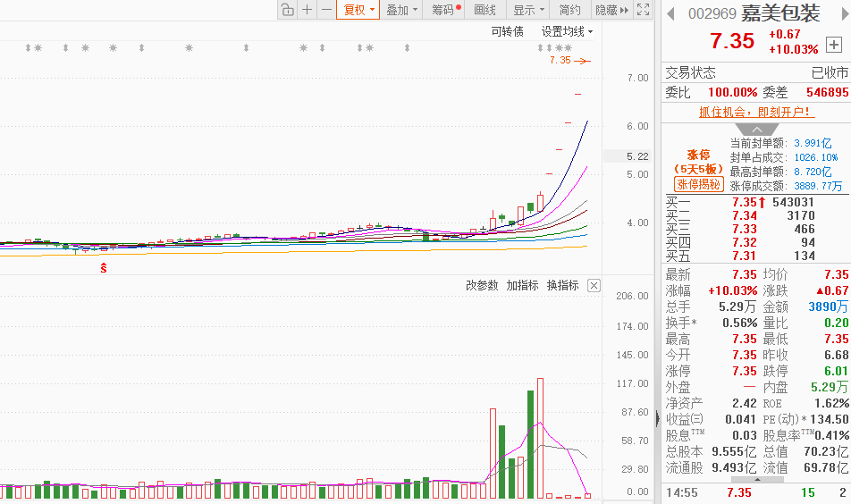This screenshot has height=504, width=851.
Task: Click the tallest red volume bar
Action: [540, 438]
